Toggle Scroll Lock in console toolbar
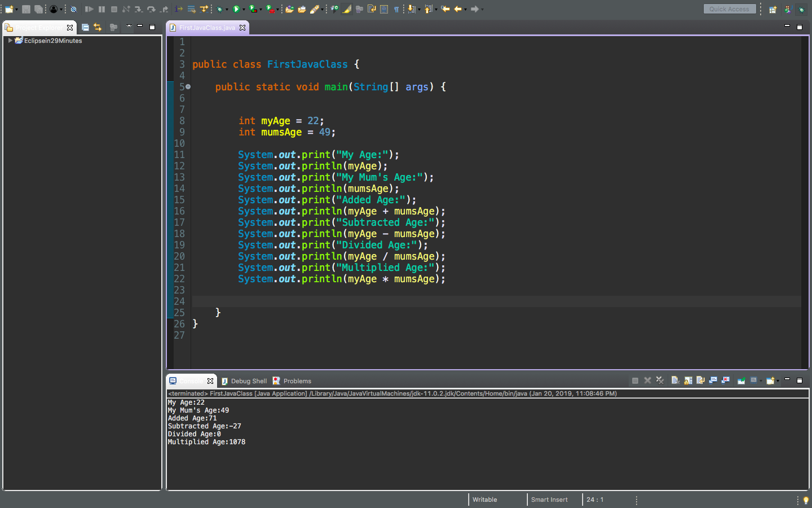 (x=688, y=380)
